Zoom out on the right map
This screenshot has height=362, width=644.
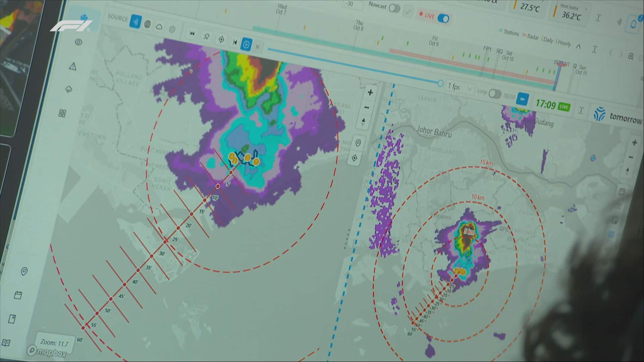[x=631, y=157]
